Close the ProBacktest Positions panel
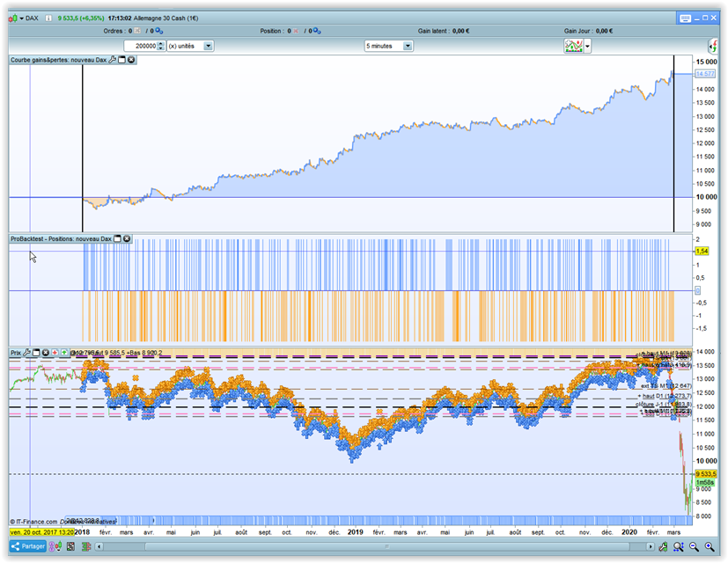728x563 pixels. [x=127, y=238]
